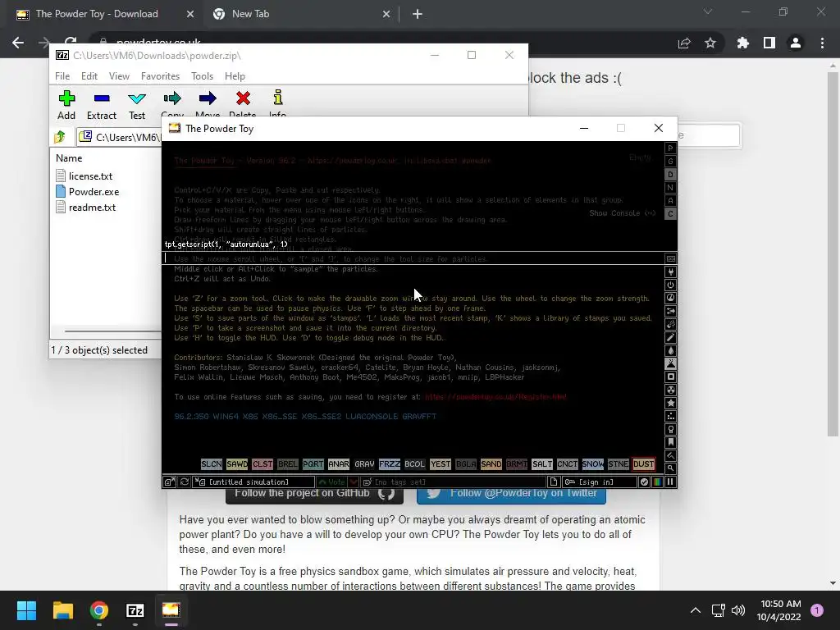Open the Tools menu in Powder Toy sidebar

670,430
